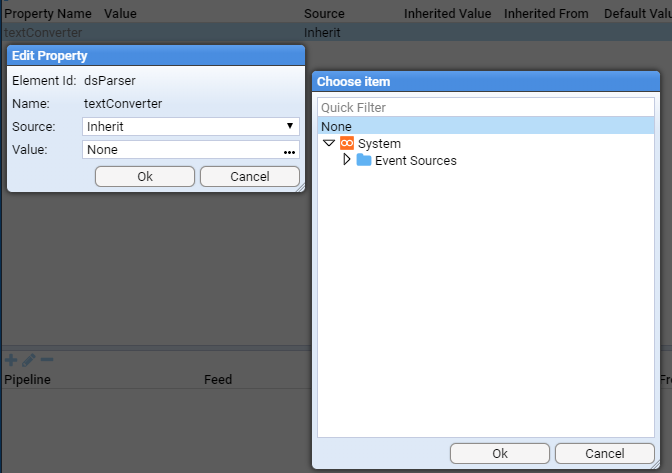This screenshot has width=672, height=473.
Task: Click the Property Name column header
Action: [x=48, y=14]
